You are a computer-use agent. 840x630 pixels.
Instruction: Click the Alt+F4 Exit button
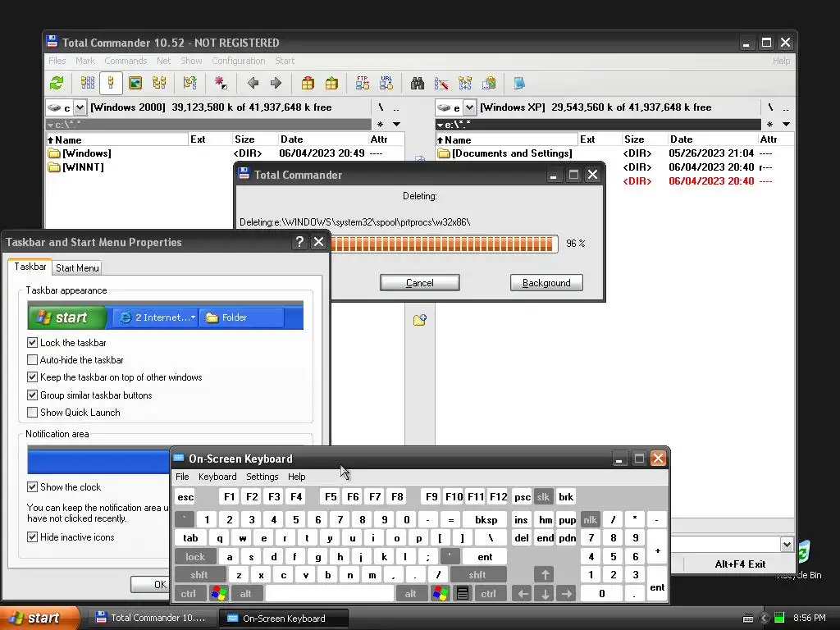coord(740,564)
